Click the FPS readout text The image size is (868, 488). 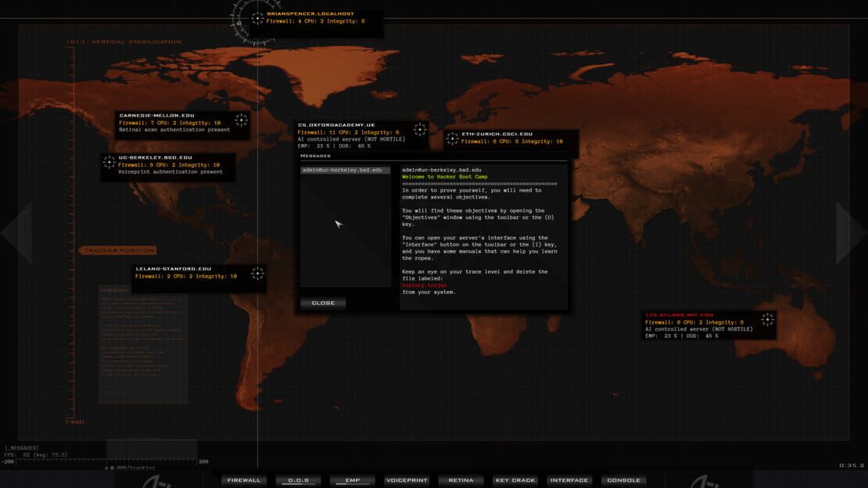[x=35, y=455]
